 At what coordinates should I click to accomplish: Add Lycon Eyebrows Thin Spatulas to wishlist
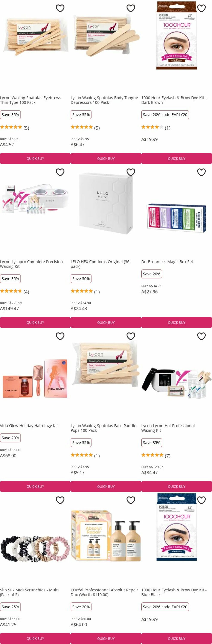click(x=60, y=8)
